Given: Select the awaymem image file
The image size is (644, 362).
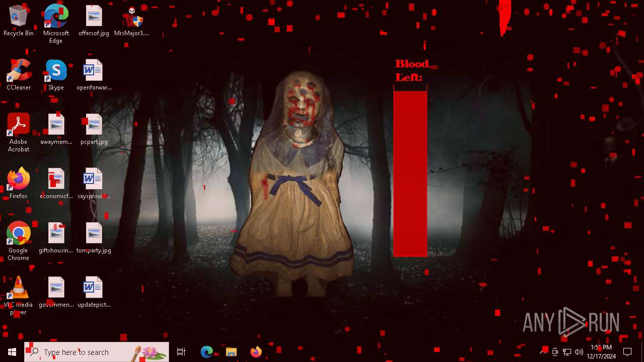Looking at the screenshot, I should (x=56, y=130).
